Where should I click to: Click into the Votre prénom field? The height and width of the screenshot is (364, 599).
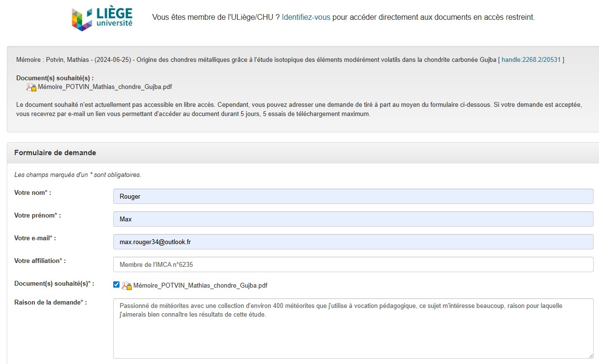click(x=353, y=219)
